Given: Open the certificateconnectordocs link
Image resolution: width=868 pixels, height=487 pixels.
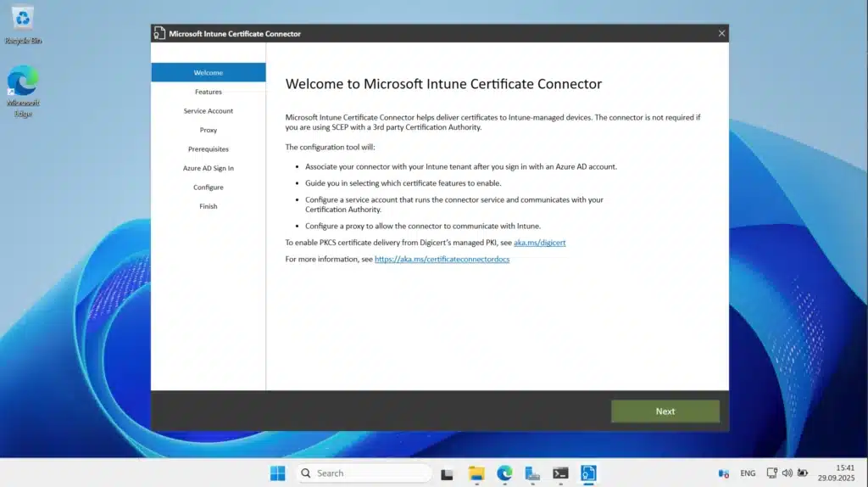Looking at the screenshot, I should 442,259.
